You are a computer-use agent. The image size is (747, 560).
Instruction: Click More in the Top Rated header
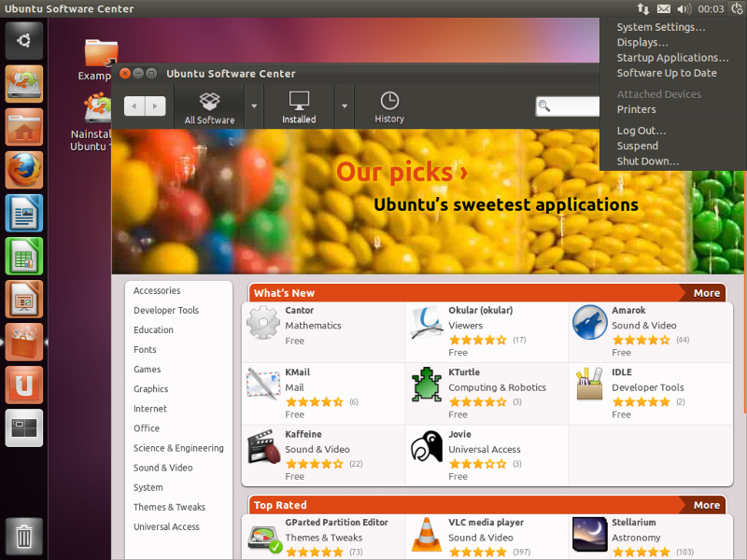pyautogui.click(x=707, y=505)
